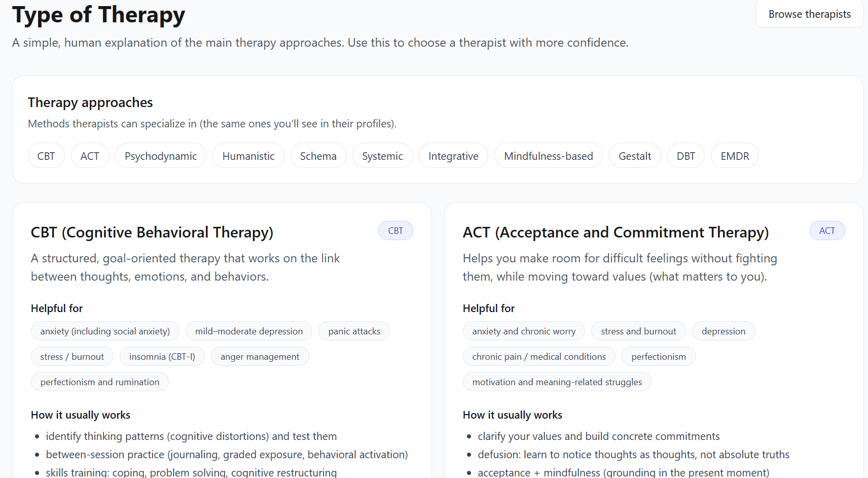Image resolution: width=868 pixels, height=478 pixels.
Task: Click the stress and burnout tag
Action: [638, 331]
